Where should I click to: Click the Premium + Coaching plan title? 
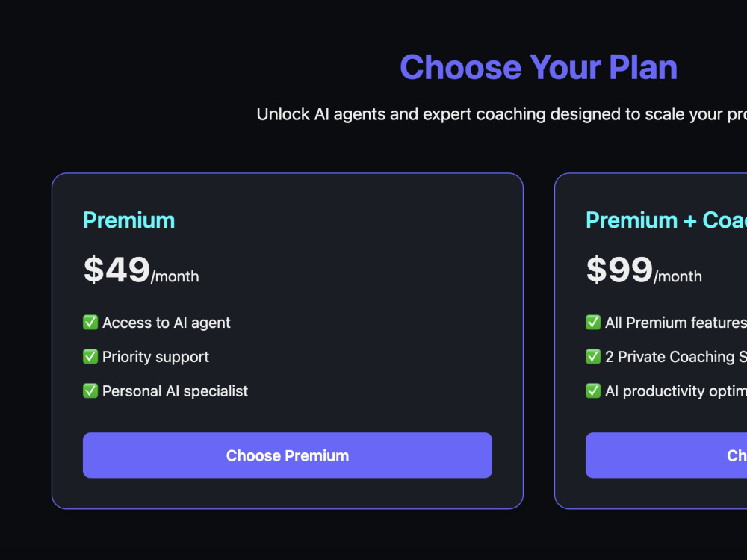tap(666, 220)
